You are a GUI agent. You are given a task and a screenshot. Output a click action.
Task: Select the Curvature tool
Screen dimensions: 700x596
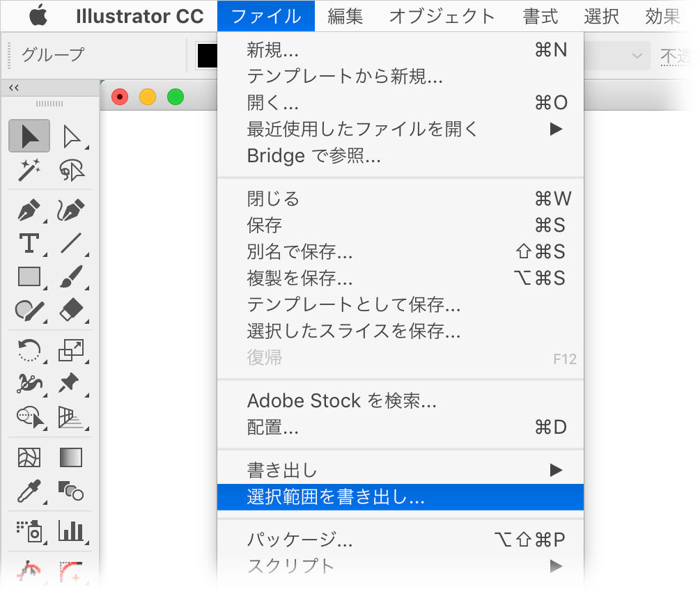72,210
